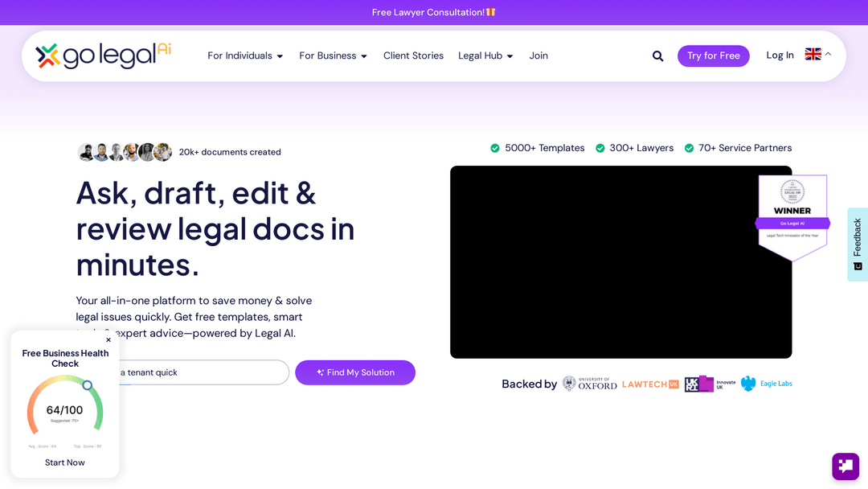Click the 64/100 score gauge handle
Screen dimensions: 868x489
(88, 385)
